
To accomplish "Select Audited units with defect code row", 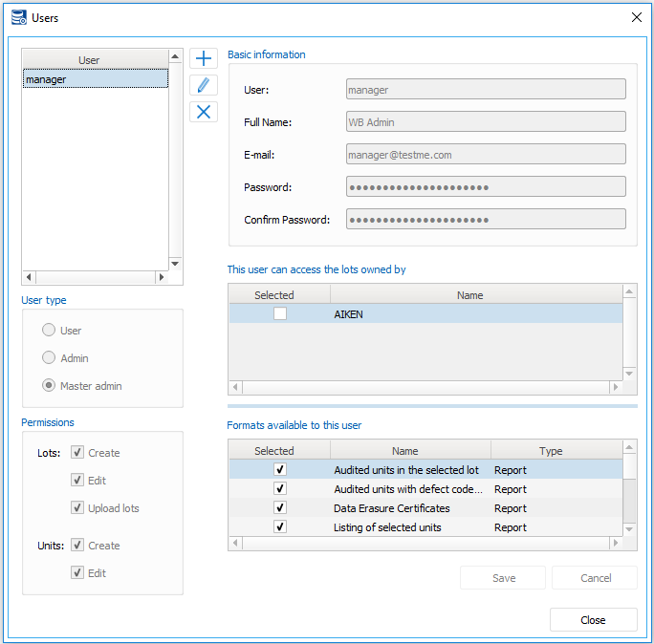I will [425, 488].
